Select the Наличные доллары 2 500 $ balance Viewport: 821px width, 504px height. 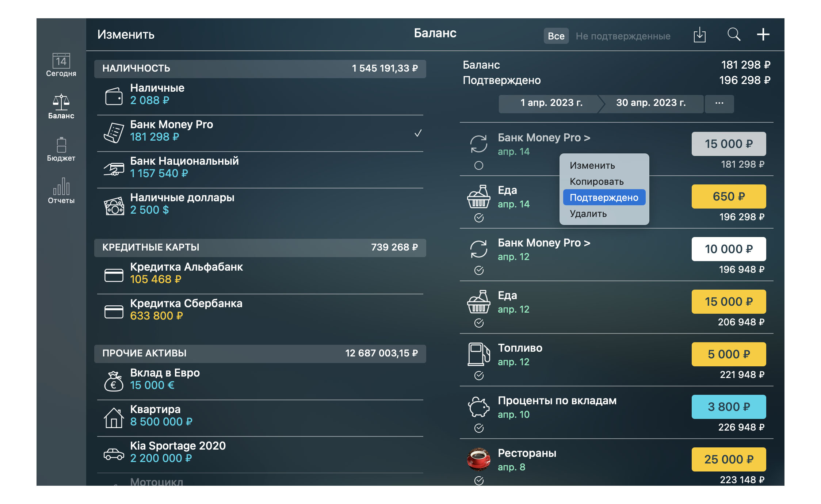tap(149, 210)
